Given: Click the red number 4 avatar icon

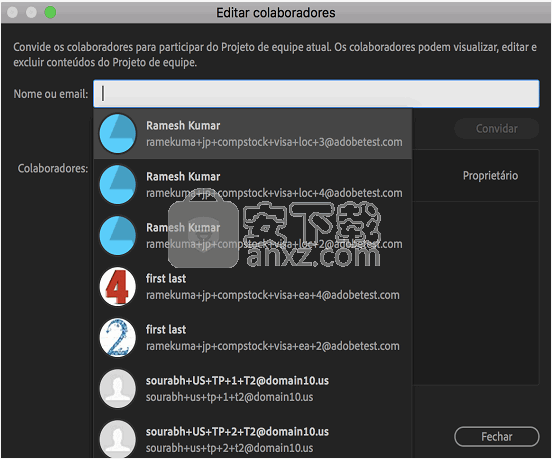Looking at the screenshot, I should tap(118, 287).
